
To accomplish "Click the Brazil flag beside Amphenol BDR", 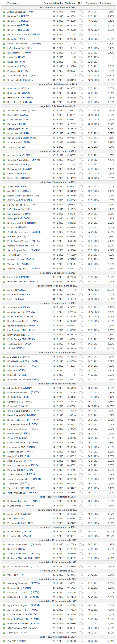I will (4, 514).
